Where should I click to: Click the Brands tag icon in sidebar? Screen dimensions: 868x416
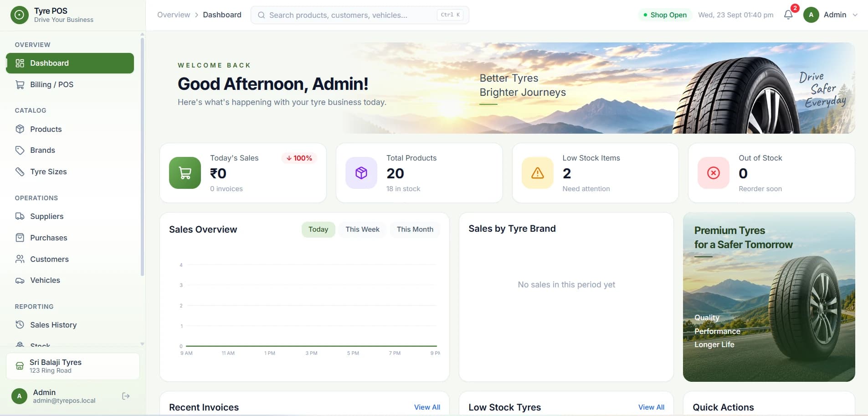pyautogui.click(x=20, y=150)
